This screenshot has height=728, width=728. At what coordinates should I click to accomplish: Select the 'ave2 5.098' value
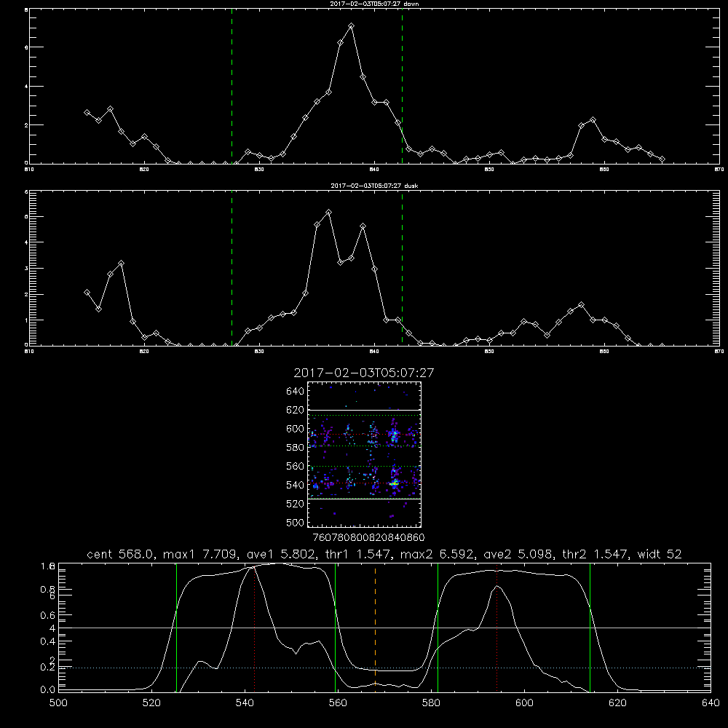pyautogui.click(x=518, y=554)
